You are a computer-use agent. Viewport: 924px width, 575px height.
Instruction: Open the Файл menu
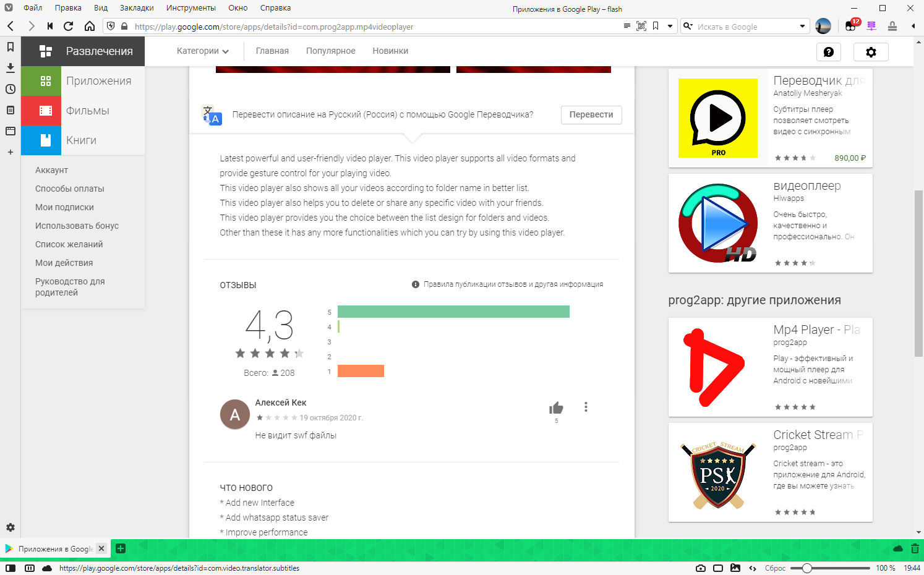pos(33,8)
